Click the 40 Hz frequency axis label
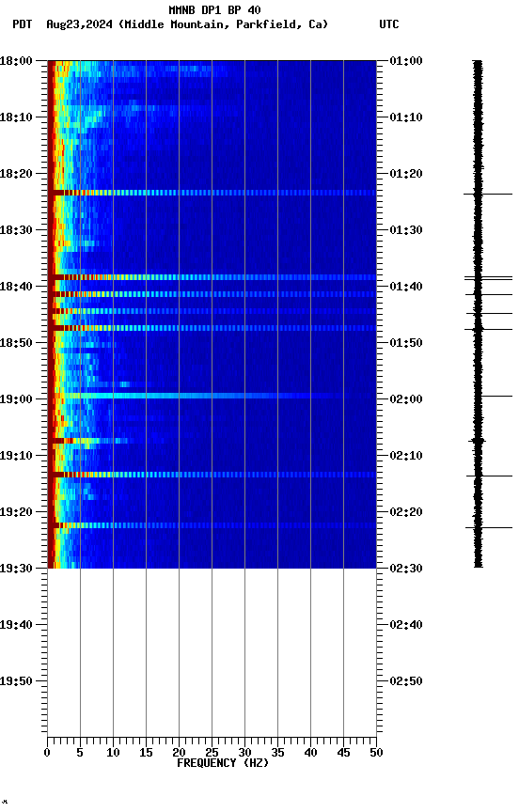 pyautogui.click(x=310, y=753)
